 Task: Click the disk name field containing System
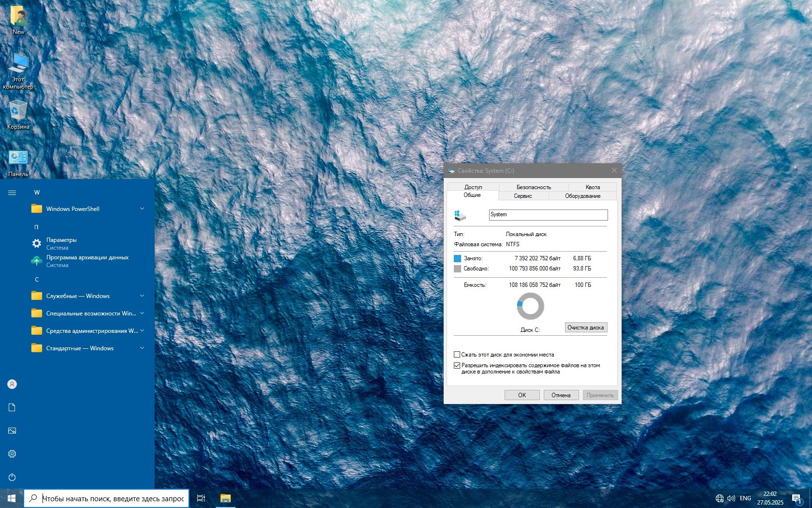[548, 215]
